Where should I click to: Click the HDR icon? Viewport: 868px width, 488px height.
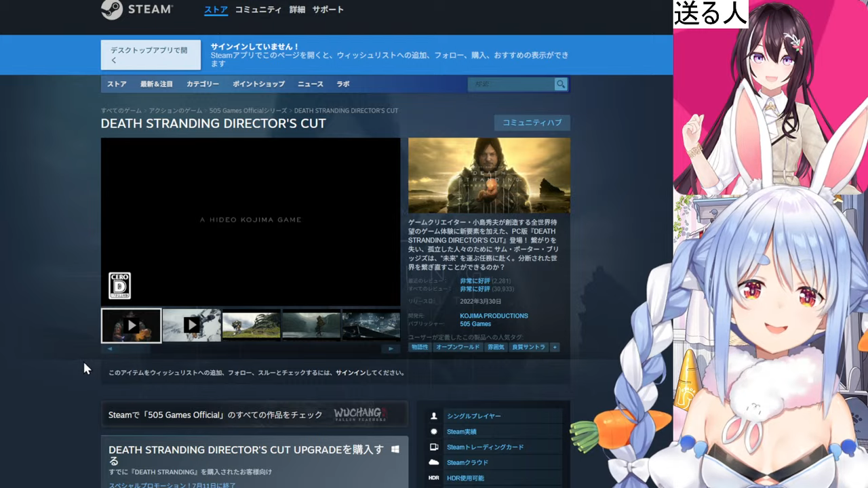(434, 479)
